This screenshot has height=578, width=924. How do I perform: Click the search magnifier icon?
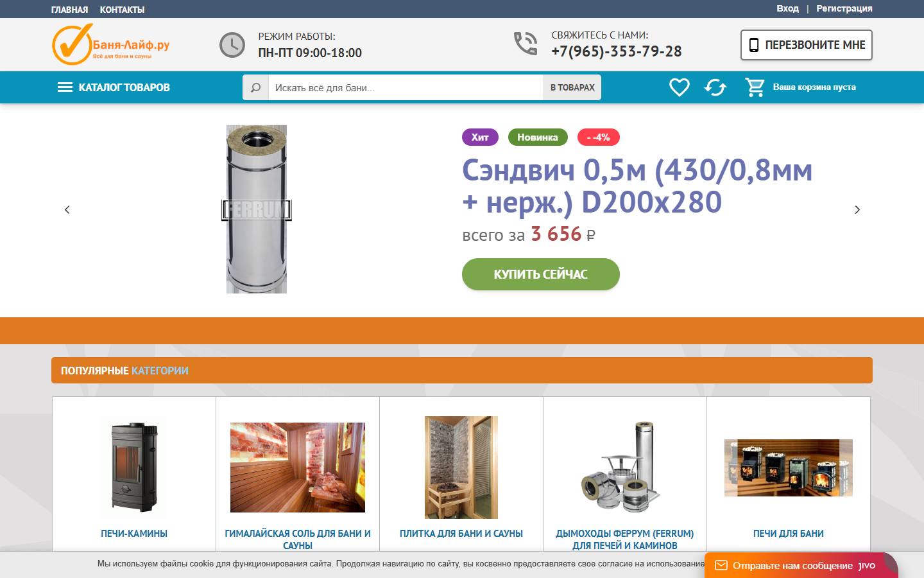coord(255,87)
